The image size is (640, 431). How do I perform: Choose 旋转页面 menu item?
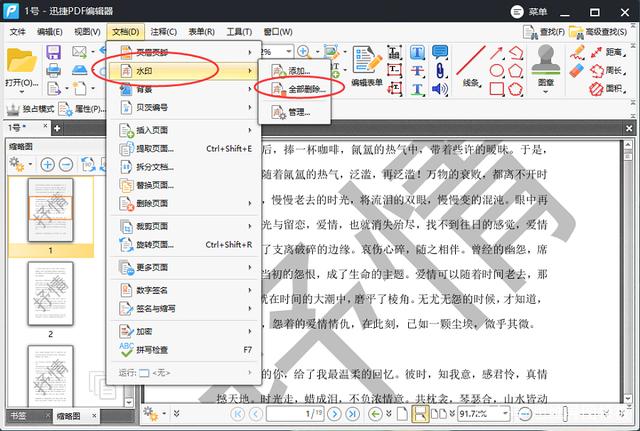click(x=184, y=244)
